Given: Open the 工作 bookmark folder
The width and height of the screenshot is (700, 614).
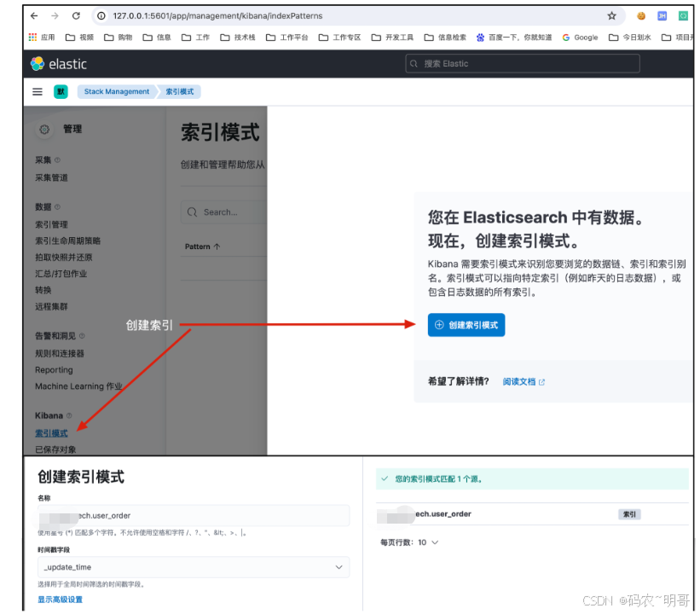Looking at the screenshot, I should coord(196,38).
